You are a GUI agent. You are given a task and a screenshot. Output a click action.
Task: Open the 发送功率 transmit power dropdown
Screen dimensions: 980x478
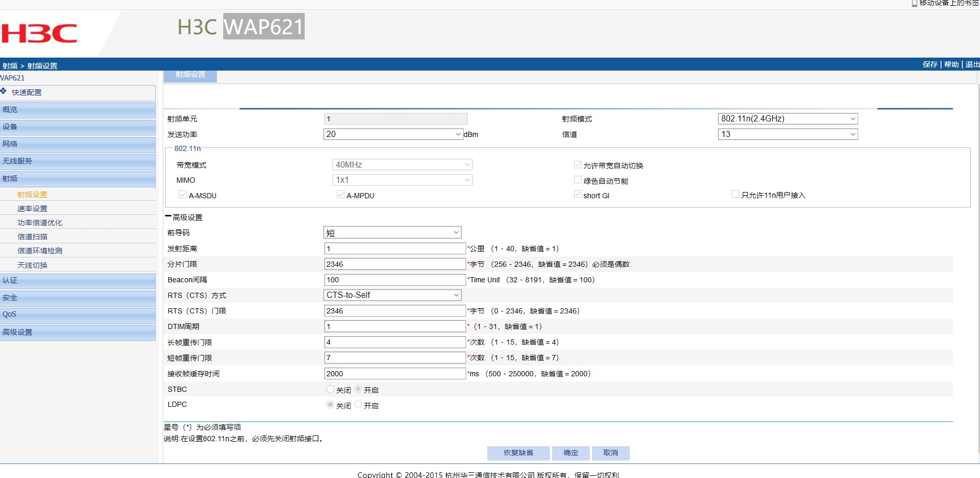[393, 134]
